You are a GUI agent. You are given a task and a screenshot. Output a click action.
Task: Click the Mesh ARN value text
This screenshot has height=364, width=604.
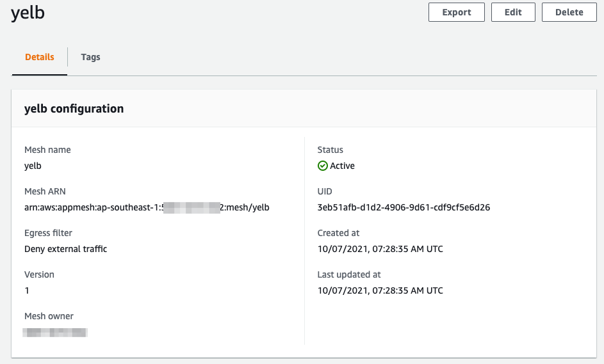click(147, 207)
